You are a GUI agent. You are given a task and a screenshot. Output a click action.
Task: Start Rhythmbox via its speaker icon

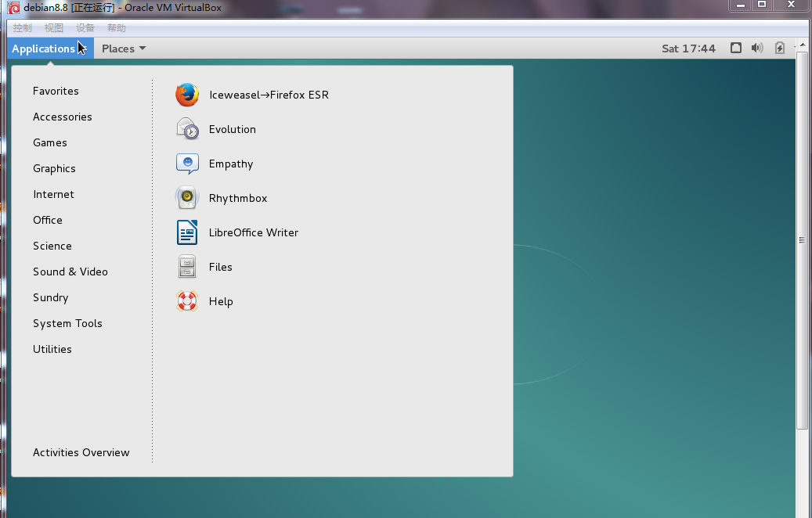tap(187, 198)
